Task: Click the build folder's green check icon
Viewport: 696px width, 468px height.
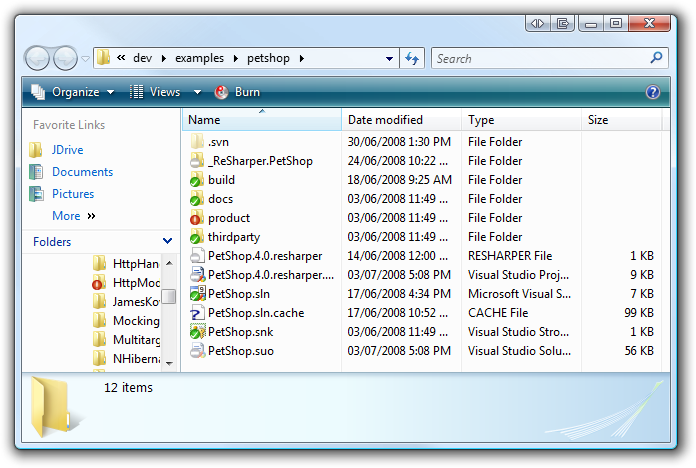Action: tap(194, 182)
